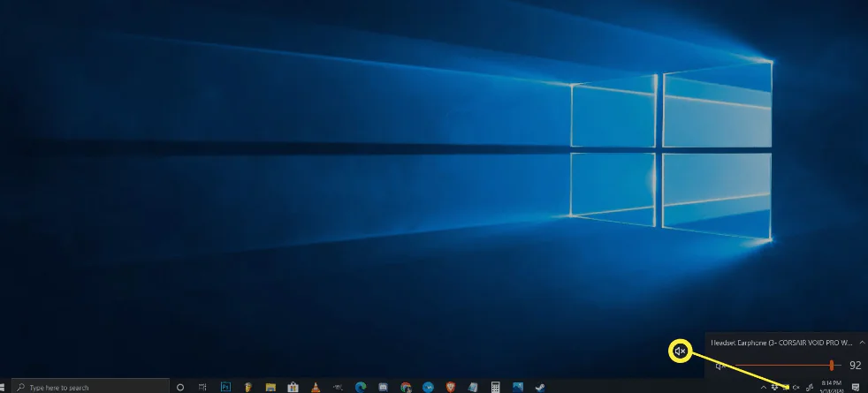Open the Dropbox tray icon
Viewport: 868px width, 393px height.
774,387
